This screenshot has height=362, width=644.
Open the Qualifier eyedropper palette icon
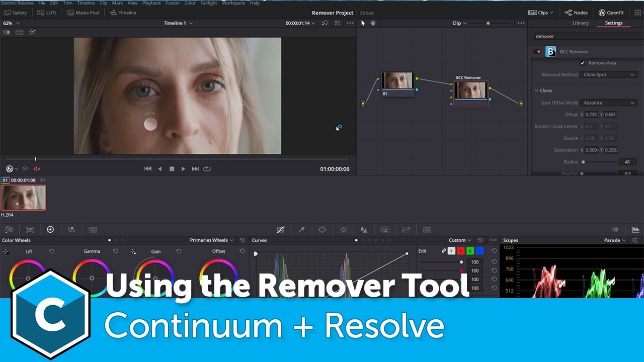(x=302, y=229)
